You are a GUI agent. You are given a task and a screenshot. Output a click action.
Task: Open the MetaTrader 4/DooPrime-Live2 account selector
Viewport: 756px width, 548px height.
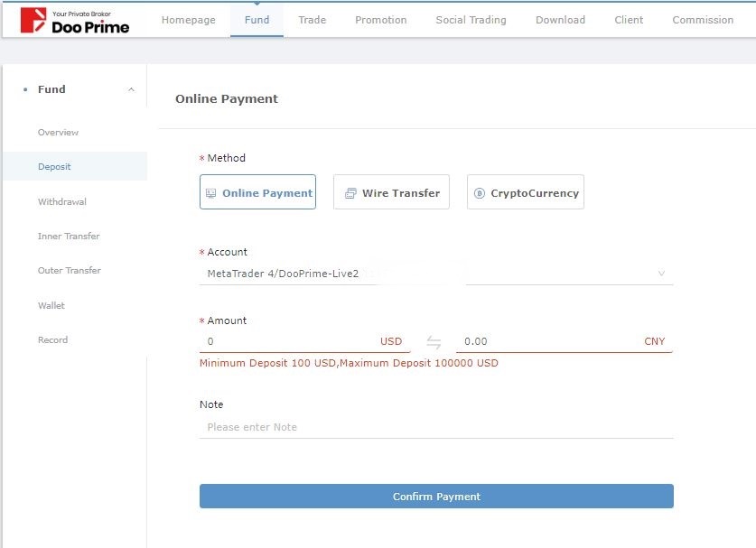(x=436, y=274)
